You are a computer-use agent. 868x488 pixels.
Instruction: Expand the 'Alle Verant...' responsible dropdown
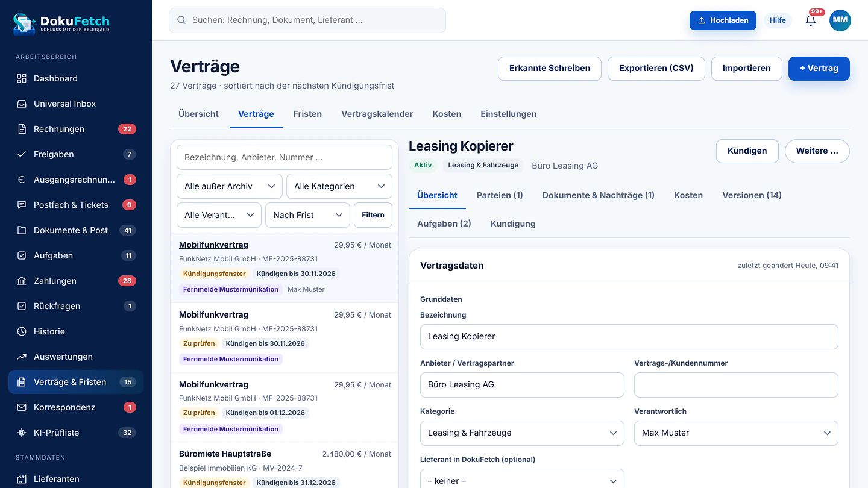coord(219,215)
